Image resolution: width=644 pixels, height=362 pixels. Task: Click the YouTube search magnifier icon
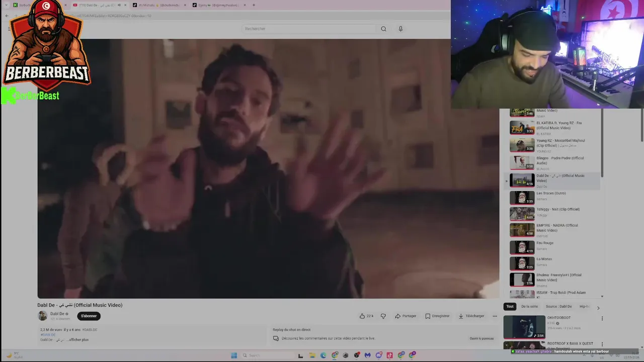click(x=383, y=29)
